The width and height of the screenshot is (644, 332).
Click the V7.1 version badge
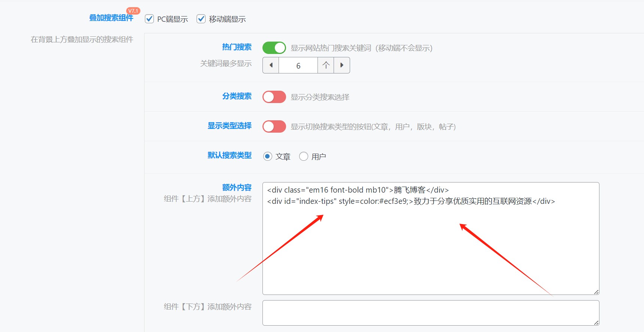click(133, 11)
